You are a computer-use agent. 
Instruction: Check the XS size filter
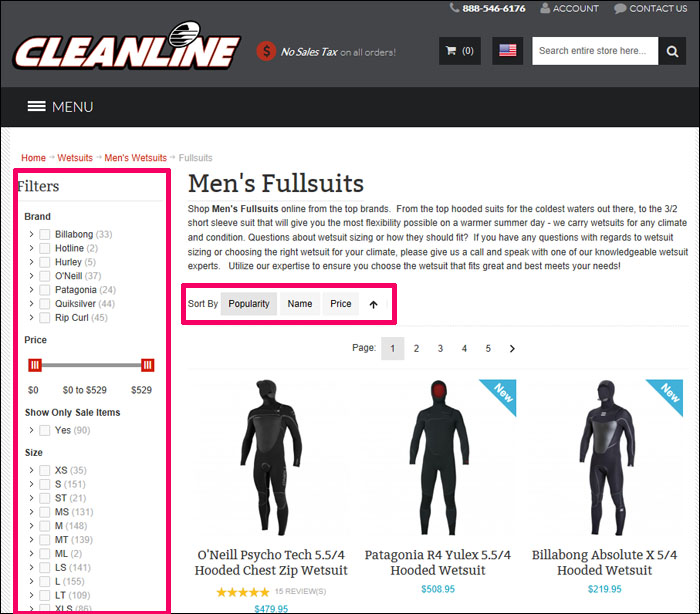click(45, 470)
